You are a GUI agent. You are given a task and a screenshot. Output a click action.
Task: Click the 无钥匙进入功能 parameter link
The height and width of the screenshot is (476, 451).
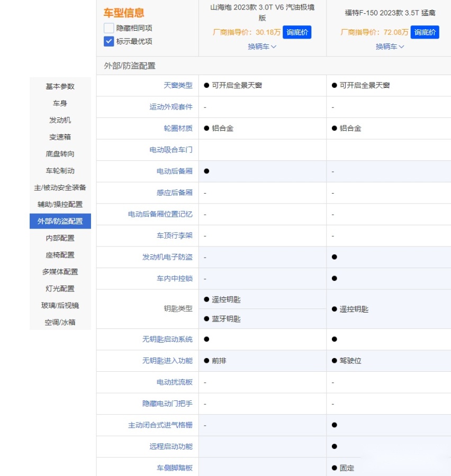(x=167, y=361)
